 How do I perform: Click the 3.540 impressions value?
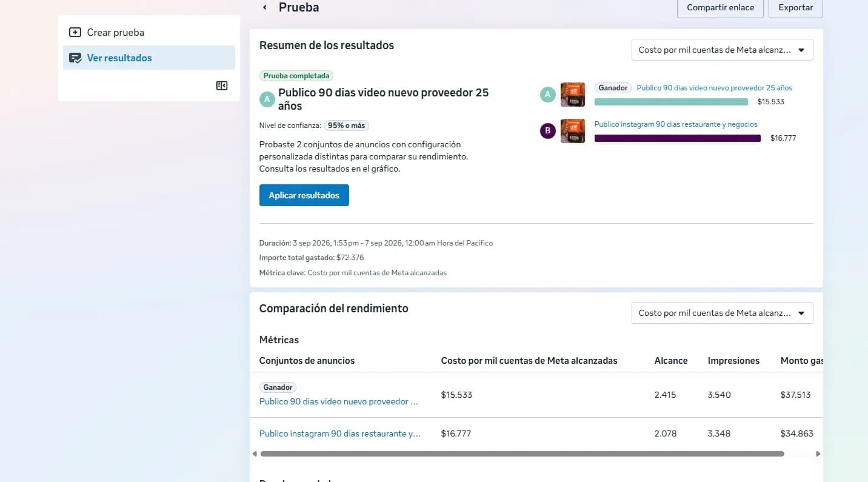719,395
